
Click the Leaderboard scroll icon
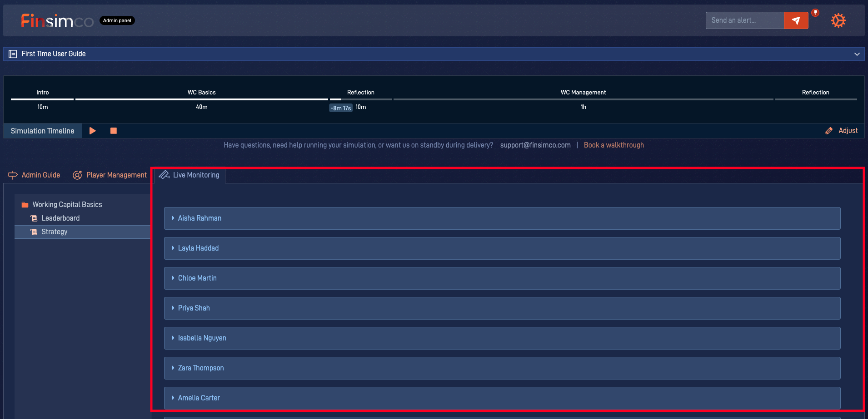point(34,218)
